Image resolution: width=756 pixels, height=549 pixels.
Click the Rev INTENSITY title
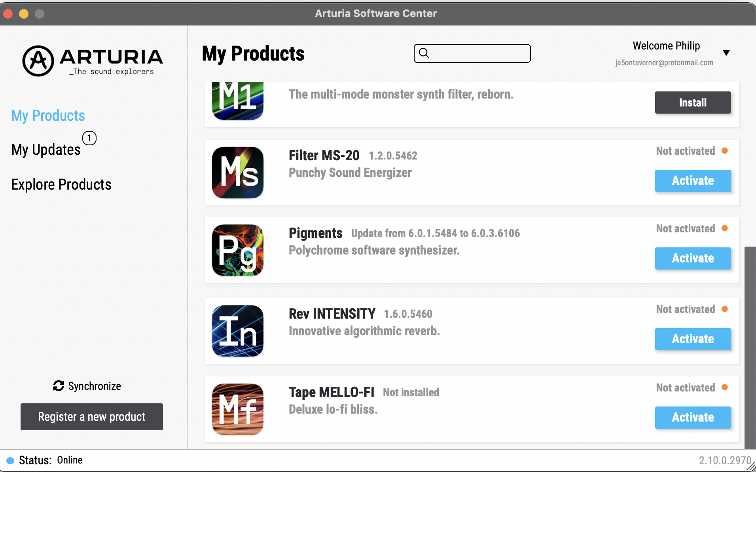[332, 314]
